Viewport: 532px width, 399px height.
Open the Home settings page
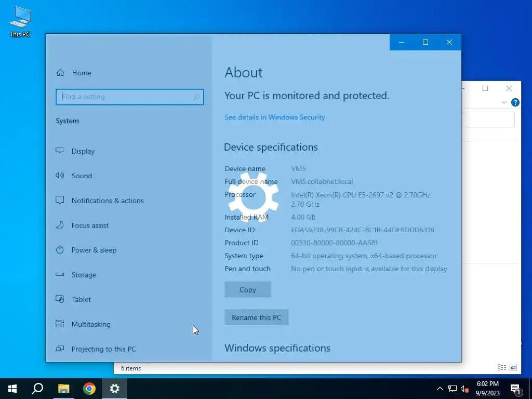pyautogui.click(x=74, y=73)
